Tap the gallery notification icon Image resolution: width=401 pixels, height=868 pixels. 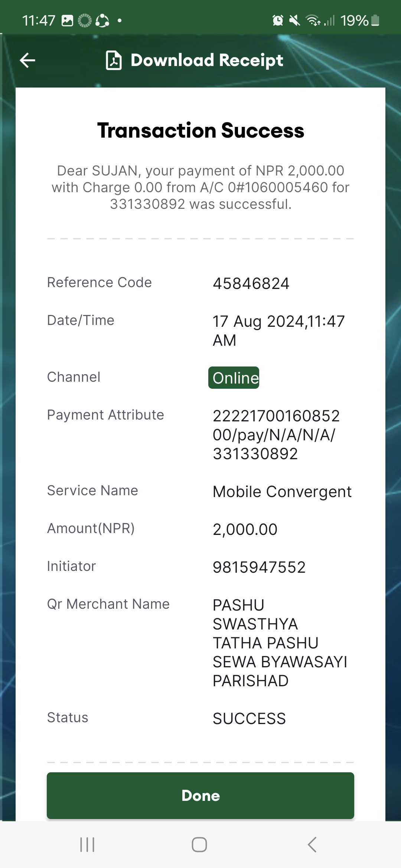67,21
